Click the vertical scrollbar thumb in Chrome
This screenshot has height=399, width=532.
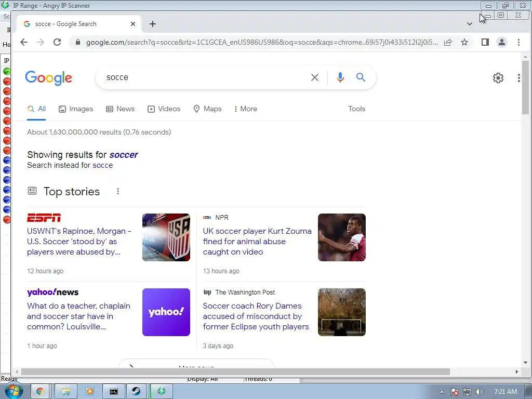coord(525,87)
